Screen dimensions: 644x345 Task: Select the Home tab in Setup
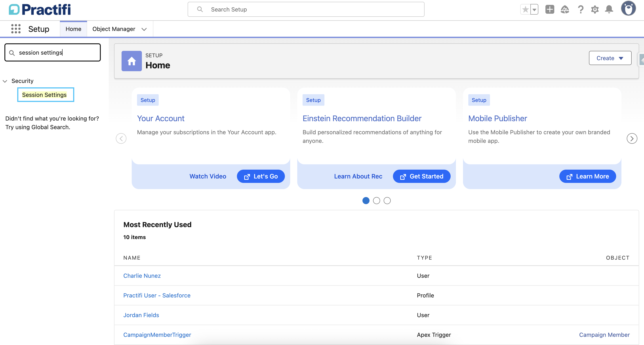pos(73,29)
